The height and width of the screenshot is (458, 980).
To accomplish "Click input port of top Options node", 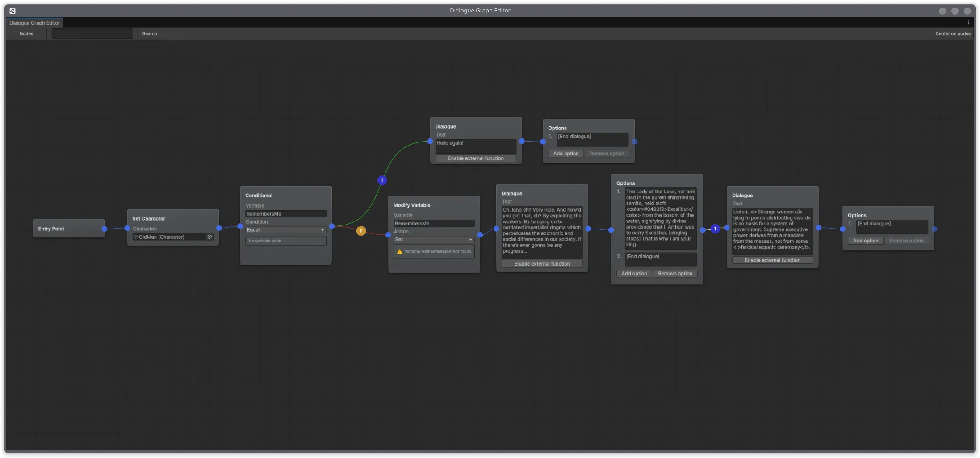I will click(x=543, y=142).
